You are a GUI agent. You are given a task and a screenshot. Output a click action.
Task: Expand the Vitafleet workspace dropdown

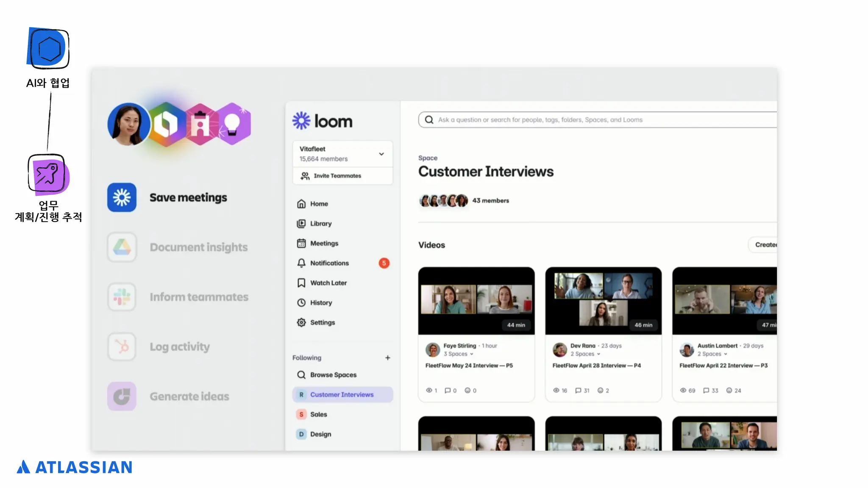[381, 154]
